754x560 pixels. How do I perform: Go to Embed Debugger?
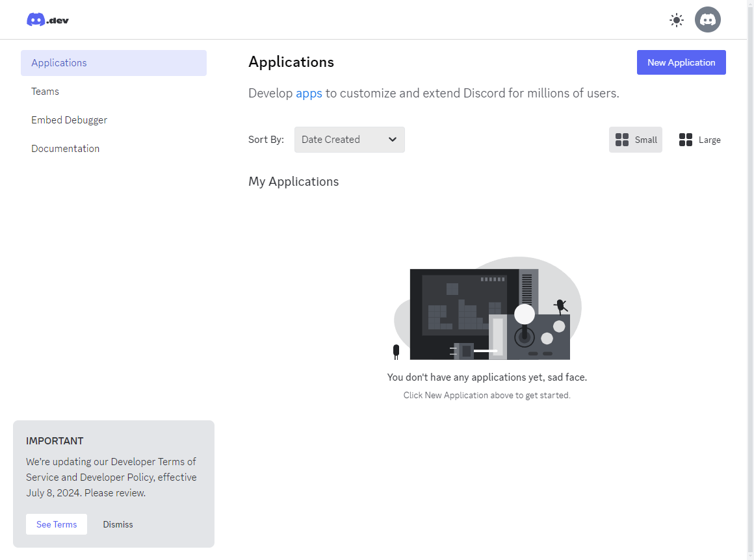click(114, 120)
